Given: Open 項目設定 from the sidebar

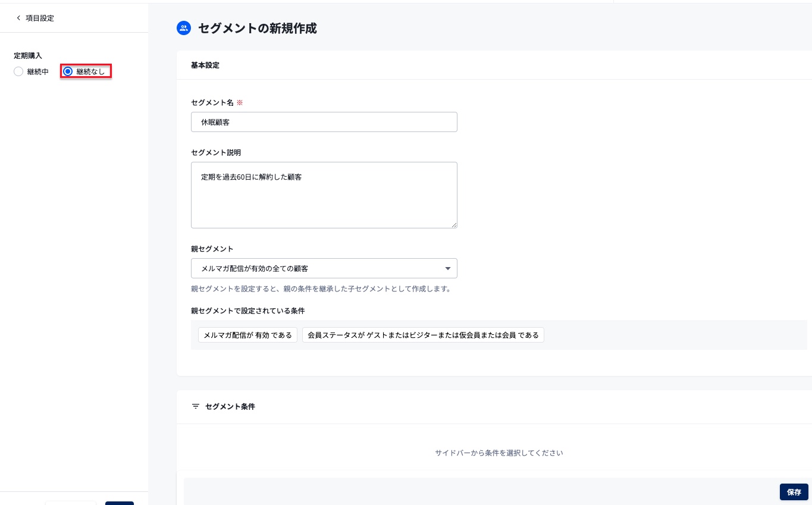Looking at the screenshot, I should [x=40, y=18].
